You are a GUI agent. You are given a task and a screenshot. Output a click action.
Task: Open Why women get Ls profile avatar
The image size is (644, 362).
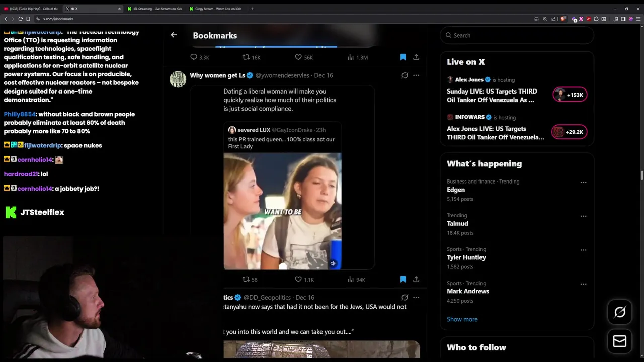pyautogui.click(x=178, y=79)
